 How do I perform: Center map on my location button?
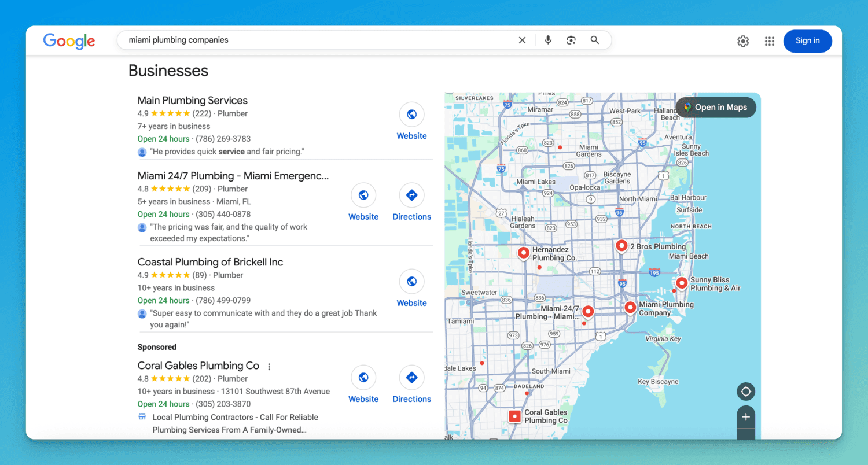pos(745,392)
